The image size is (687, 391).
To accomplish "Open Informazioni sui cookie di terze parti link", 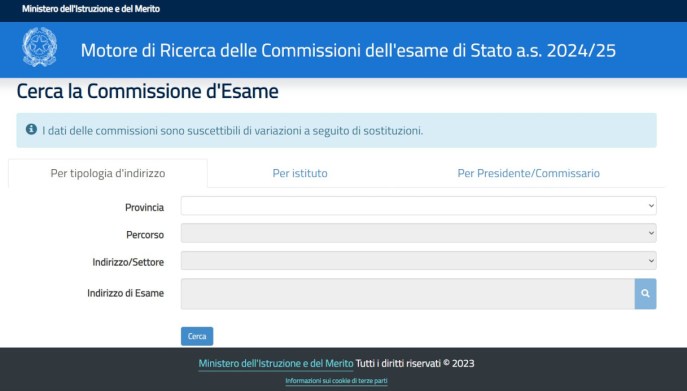I will coord(336,381).
